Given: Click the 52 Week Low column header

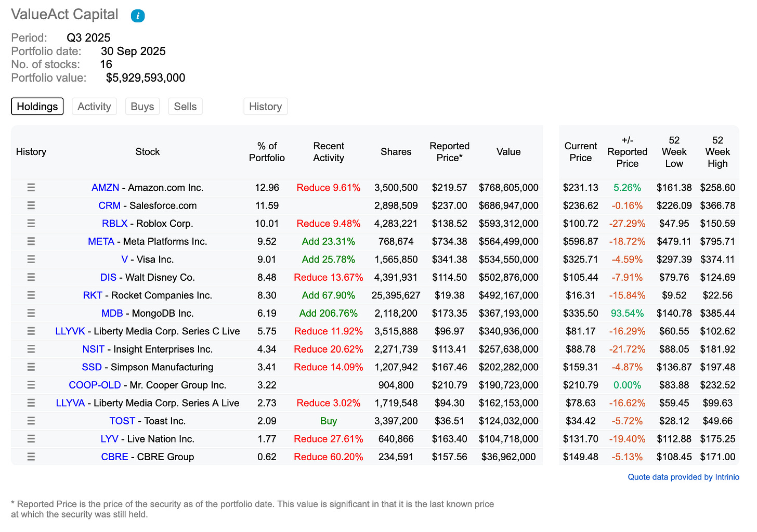Looking at the screenshot, I should tap(674, 152).
